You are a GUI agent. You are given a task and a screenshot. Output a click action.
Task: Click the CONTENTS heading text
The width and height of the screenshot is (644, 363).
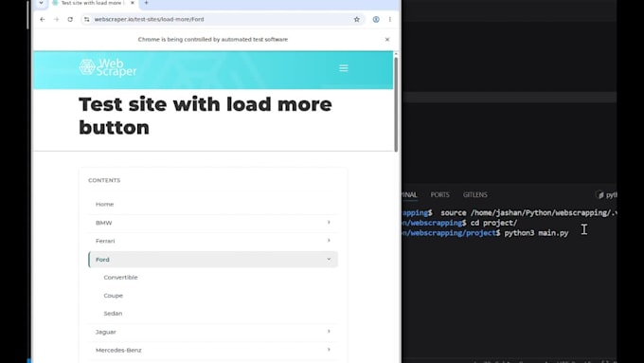[x=104, y=180]
